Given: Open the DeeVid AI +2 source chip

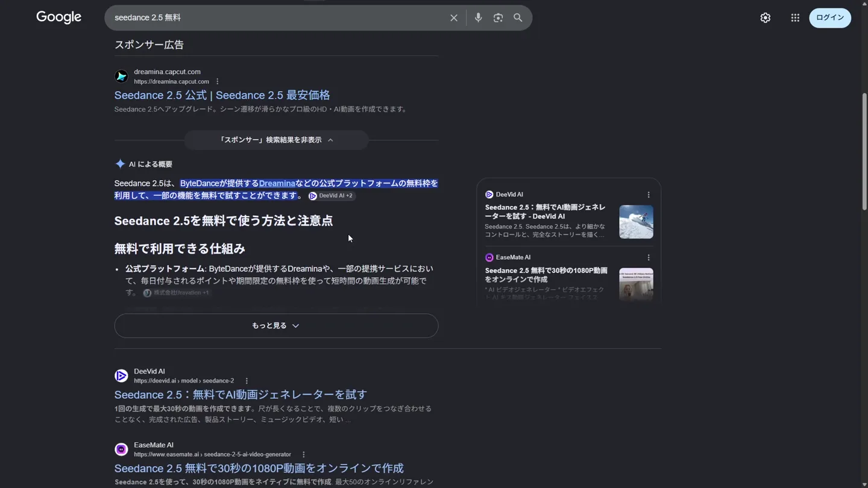Looking at the screenshot, I should pyautogui.click(x=331, y=196).
